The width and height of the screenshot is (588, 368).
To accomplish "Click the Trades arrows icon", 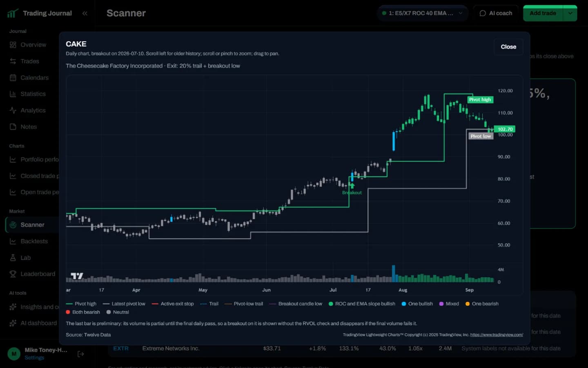I will (x=13, y=61).
